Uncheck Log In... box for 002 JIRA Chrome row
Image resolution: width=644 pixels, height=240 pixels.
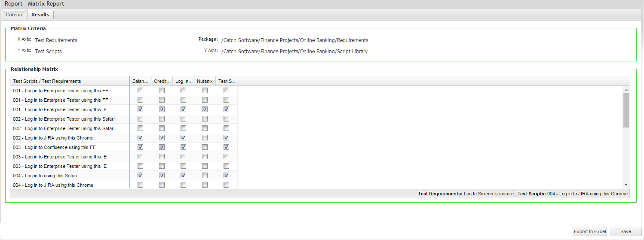tap(184, 138)
